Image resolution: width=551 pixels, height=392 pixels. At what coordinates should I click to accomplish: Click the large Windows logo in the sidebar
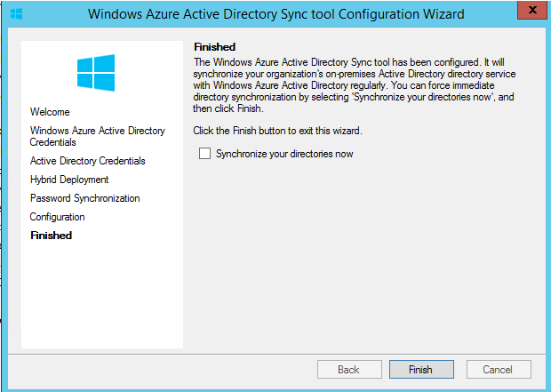96,72
